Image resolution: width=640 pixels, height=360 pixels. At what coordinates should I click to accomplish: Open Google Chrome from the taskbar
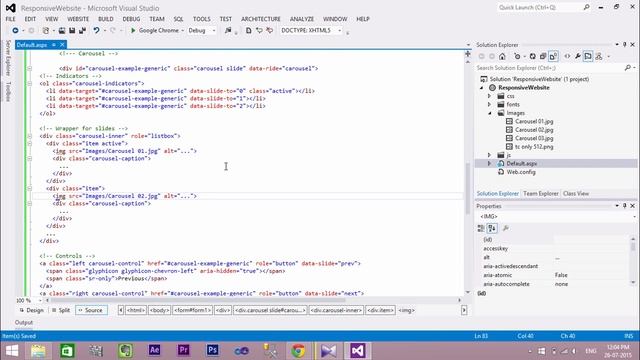(298, 350)
